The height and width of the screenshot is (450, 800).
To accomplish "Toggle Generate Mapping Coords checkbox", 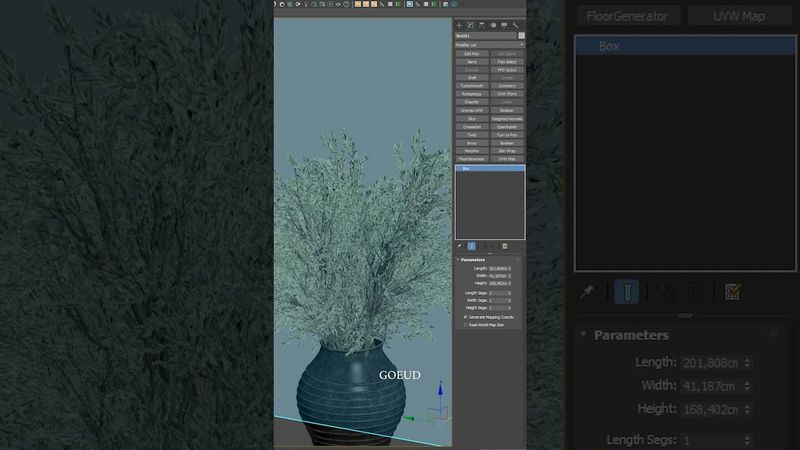I will pyautogui.click(x=465, y=317).
